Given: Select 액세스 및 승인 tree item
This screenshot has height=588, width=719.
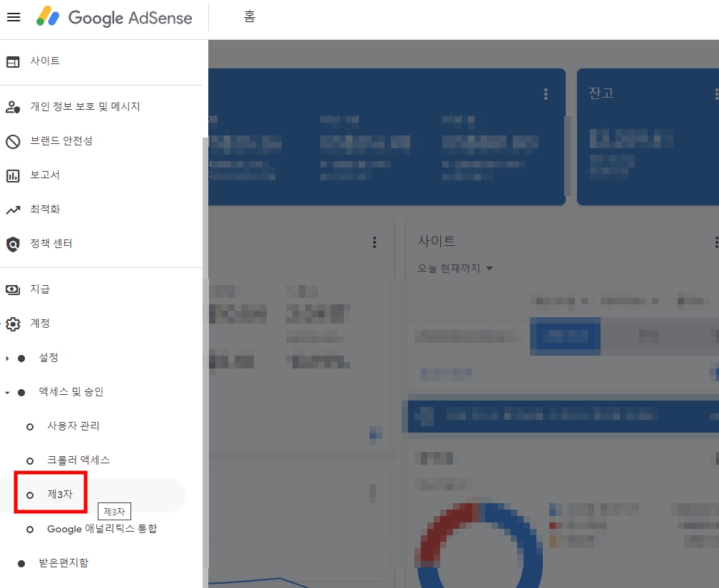Looking at the screenshot, I should click(71, 392).
